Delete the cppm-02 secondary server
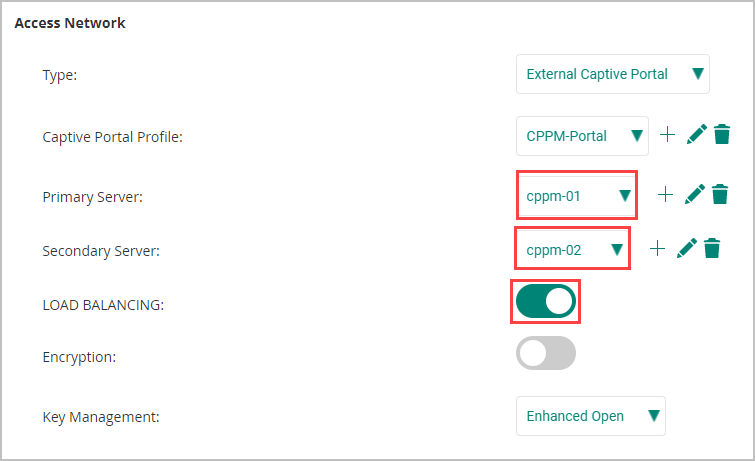Image resolution: width=755 pixels, height=461 pixels. 712,249
